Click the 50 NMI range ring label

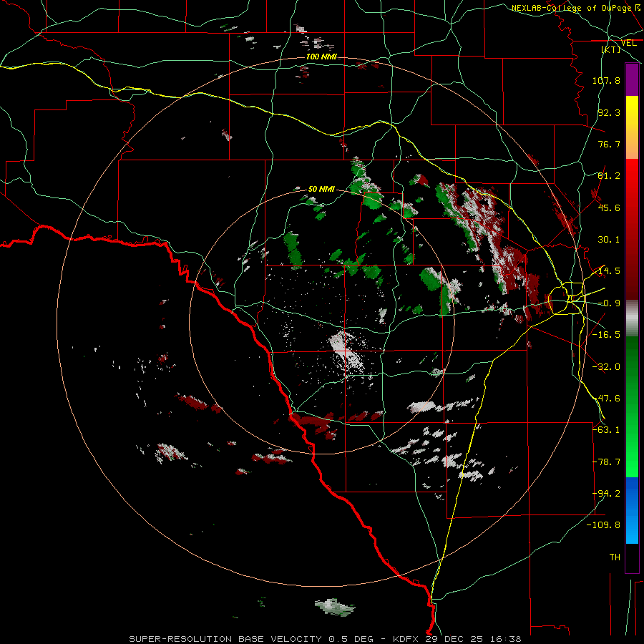[321, 189]
